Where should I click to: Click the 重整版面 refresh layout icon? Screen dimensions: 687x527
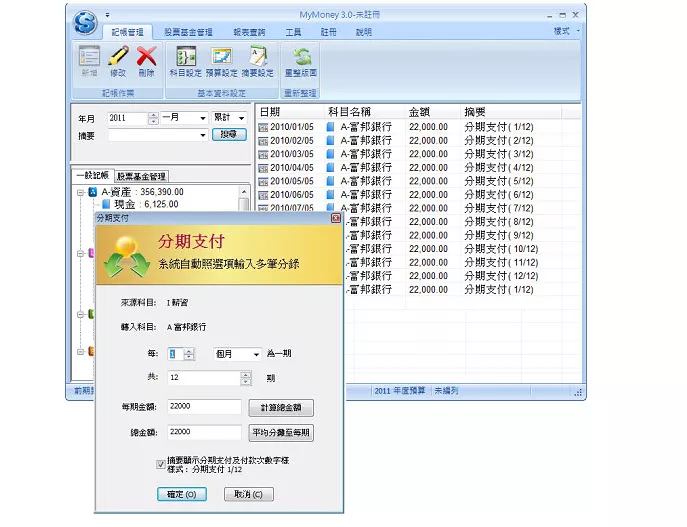click(300, 58)
